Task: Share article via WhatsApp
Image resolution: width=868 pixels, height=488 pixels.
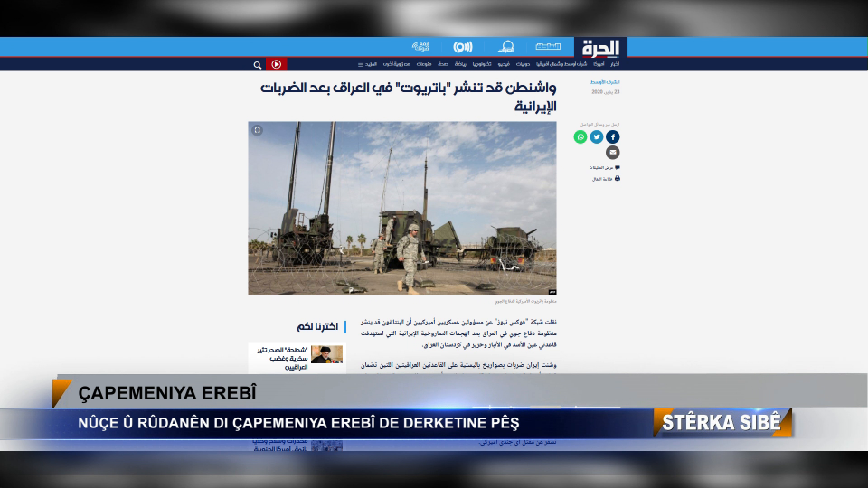Action: [x=580, y=136]
